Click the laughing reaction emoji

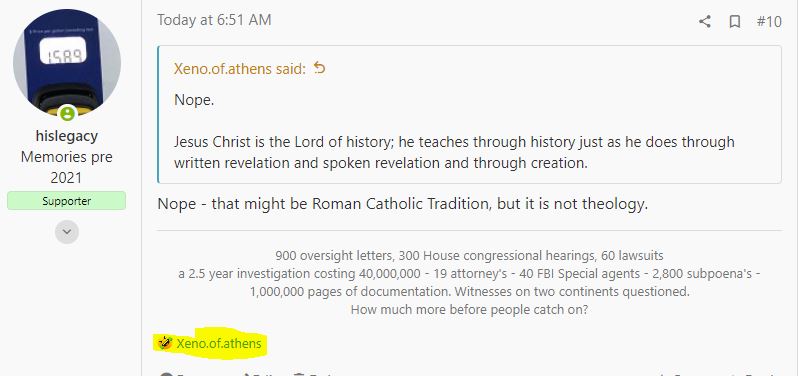(x=164, y=343)
